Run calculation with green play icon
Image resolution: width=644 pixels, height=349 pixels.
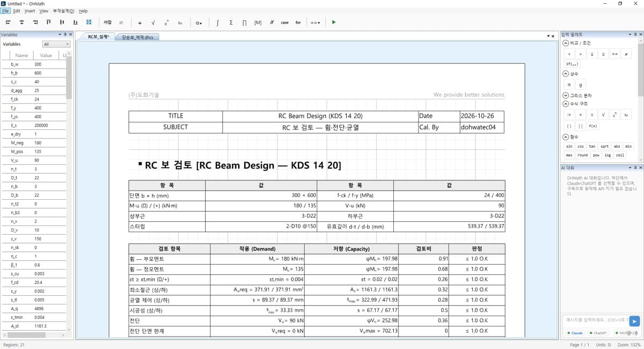tap(334, 23)
